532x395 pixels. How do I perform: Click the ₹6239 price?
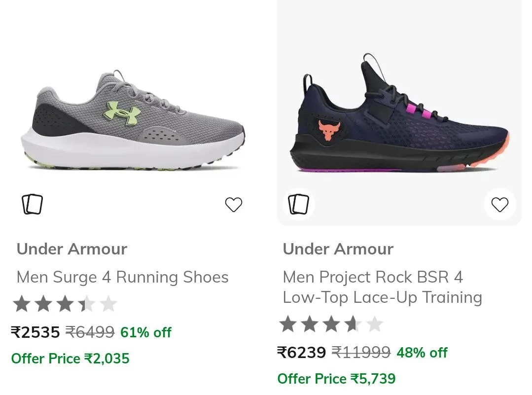click(x=302, y=353)
